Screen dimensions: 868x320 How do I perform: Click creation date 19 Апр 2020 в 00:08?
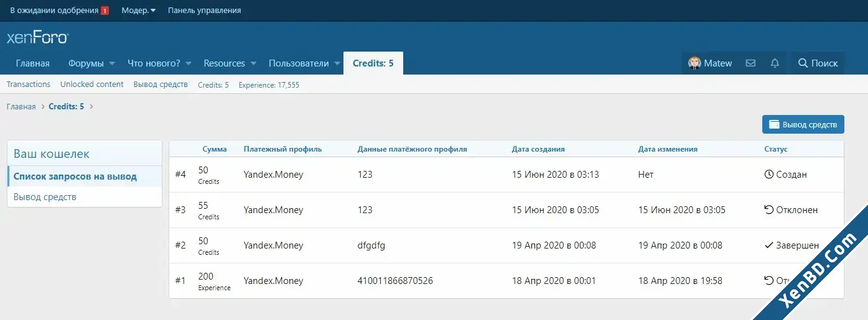(x=554, y=245)
